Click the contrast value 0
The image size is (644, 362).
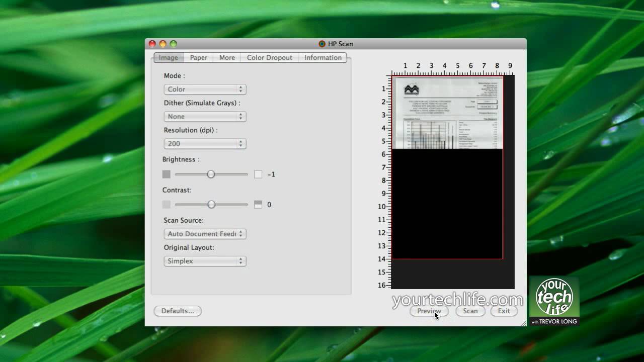coord(269,205)
